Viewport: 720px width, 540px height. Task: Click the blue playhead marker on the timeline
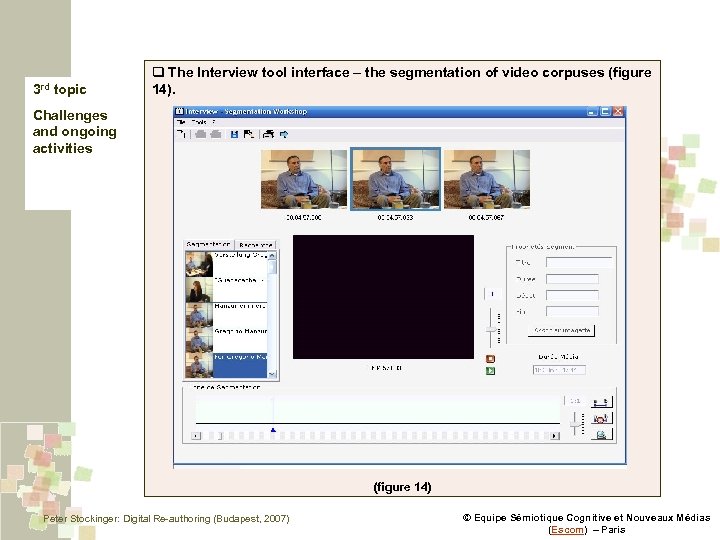(x=273, y=430)
